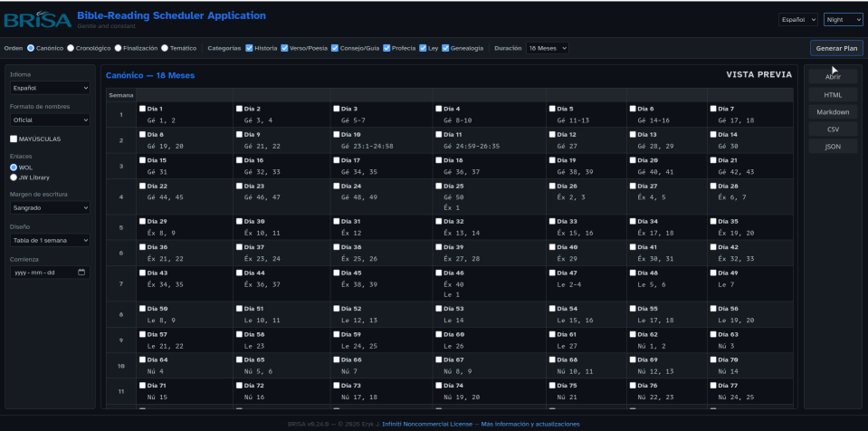Check the Día 25 checkbox
Screen dimensions: 868x431
click(438, 187)
